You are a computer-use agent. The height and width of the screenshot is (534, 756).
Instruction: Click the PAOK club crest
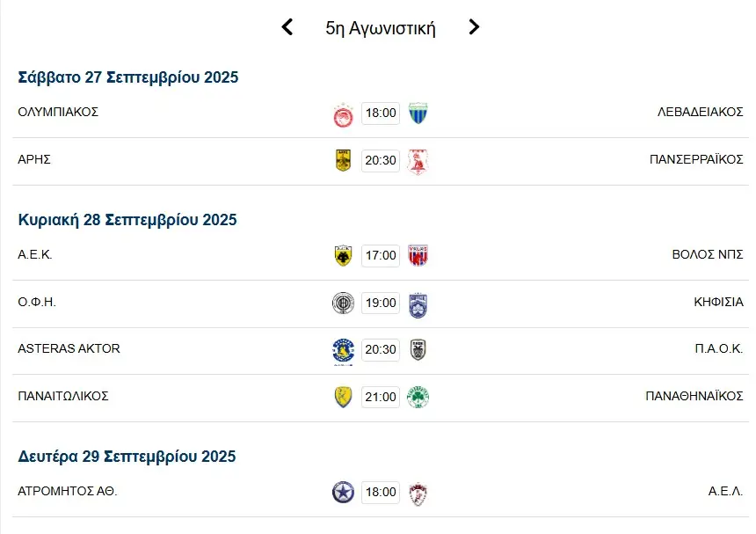(x=418, y=350)
